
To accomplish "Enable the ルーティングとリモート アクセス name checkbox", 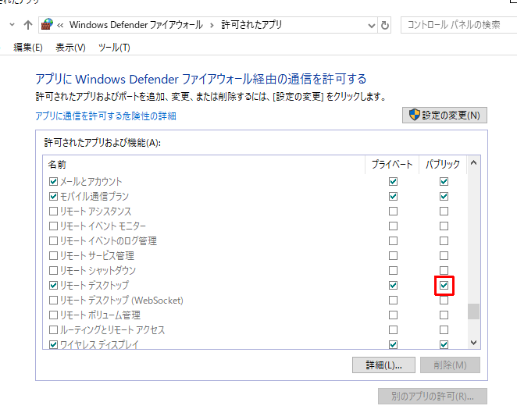I will coord(53,330).
